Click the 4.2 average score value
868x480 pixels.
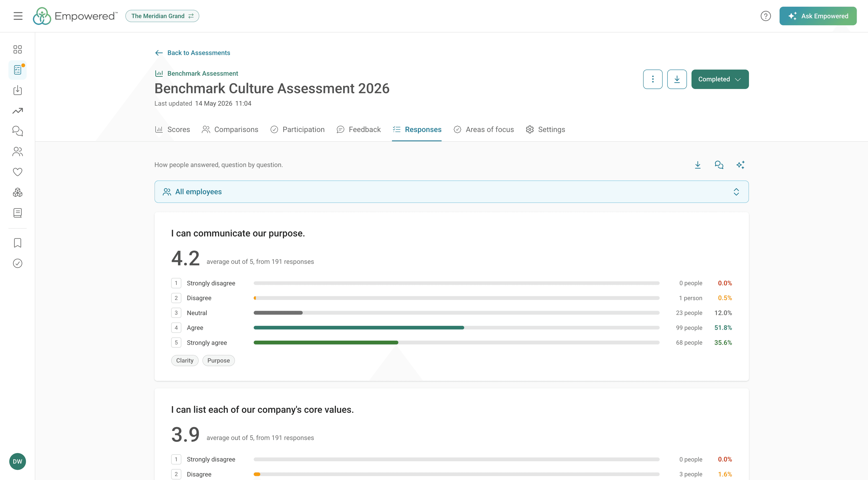pyautogui.click(x=185, y=258)
